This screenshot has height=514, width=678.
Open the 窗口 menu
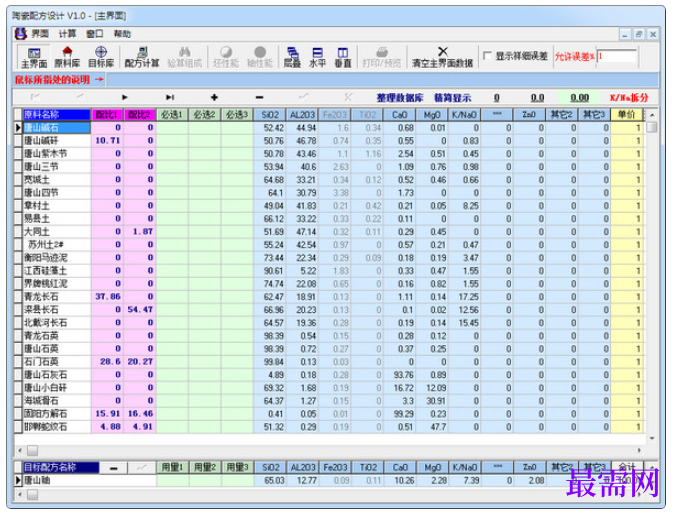click(x=95, y=34)
